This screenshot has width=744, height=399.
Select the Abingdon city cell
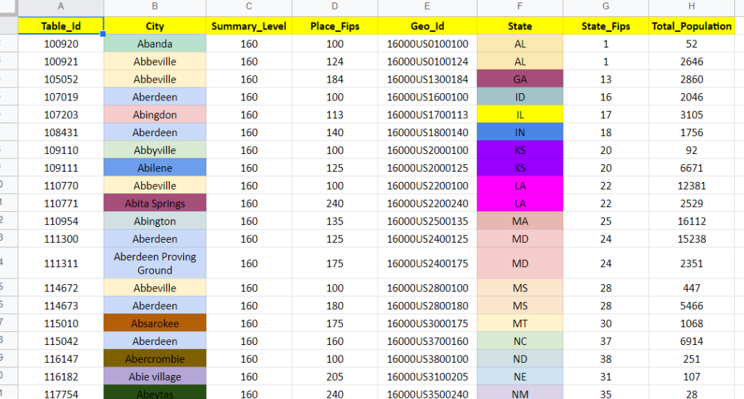(x=155, y=115)
